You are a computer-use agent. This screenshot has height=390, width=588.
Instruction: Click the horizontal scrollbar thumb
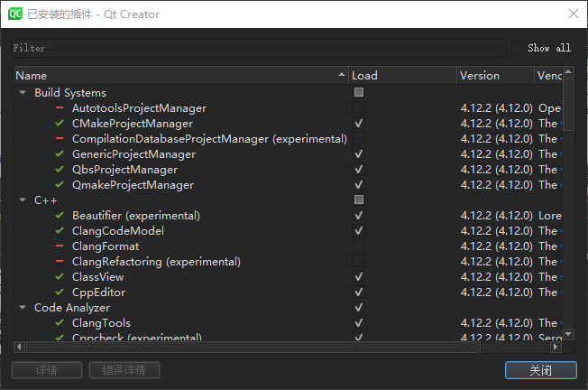click(x=253, y=348)
